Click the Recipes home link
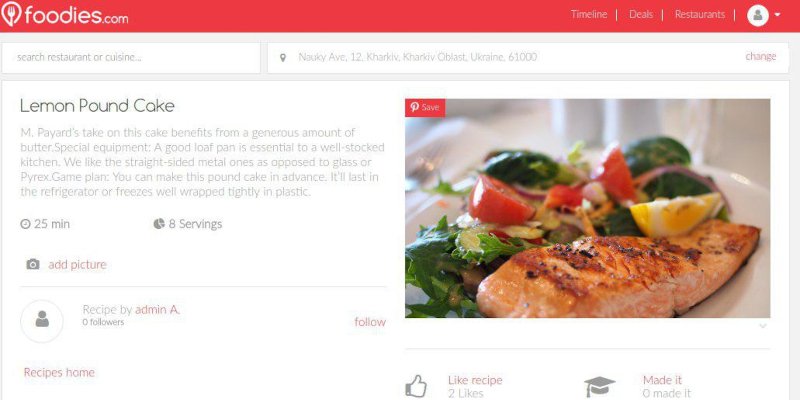800x400 pixels. (x=59, y=372)
